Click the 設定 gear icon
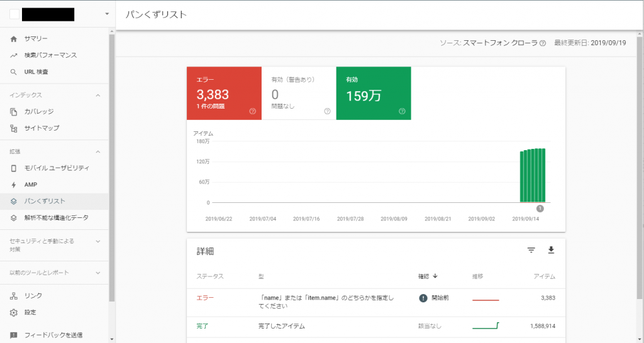Screen dimensions: 644x343 click(14, 313)
